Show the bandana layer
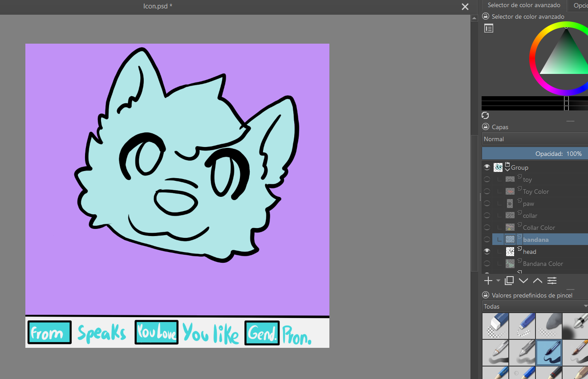This screenshot has width=588, height=379. [487, 240]
